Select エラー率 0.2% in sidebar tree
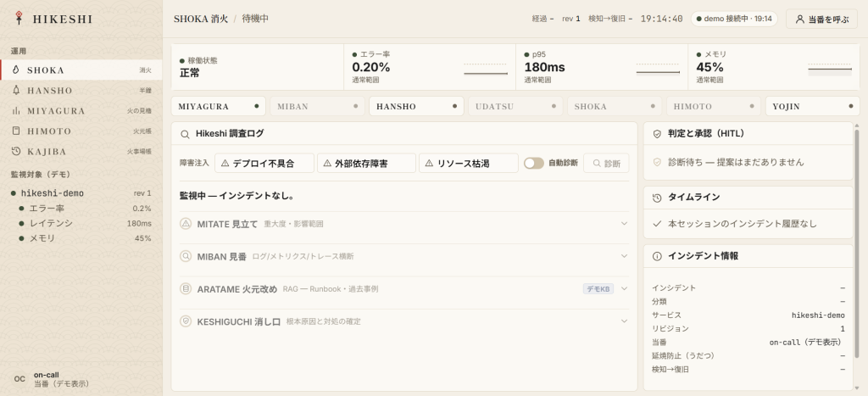Image resolution: width=868 pixels, height=396 pixels. pos(85,209)
